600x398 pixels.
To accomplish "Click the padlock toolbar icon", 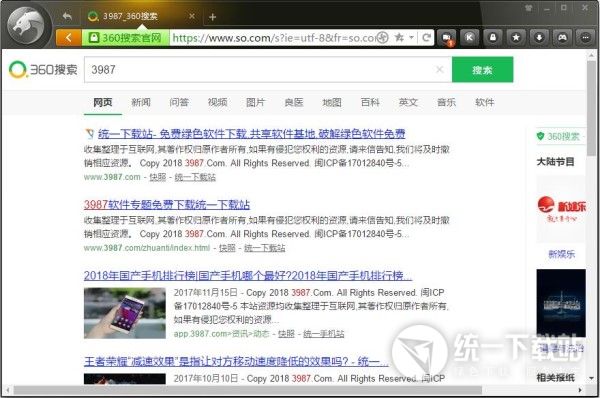I will click(493, 38).
